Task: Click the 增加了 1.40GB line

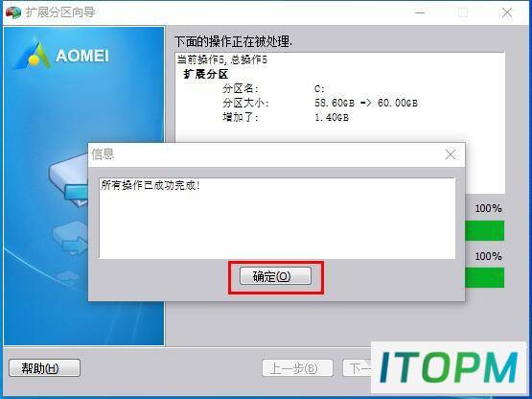Action: point(286,117)
